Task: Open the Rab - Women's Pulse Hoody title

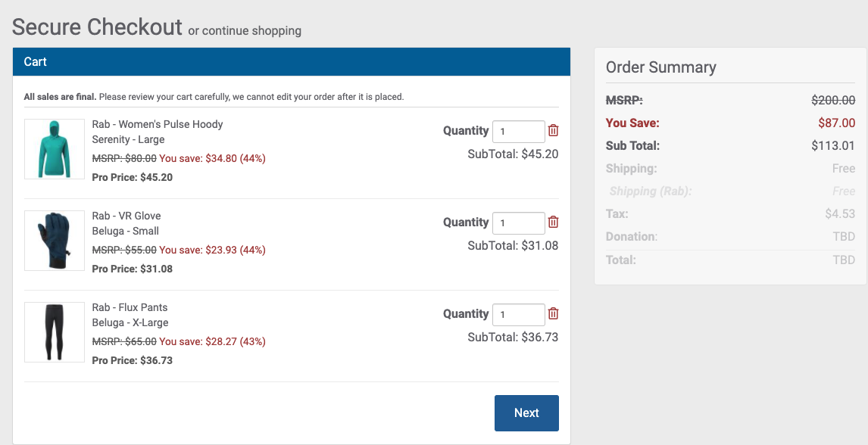Action: (x=158, y=124)
